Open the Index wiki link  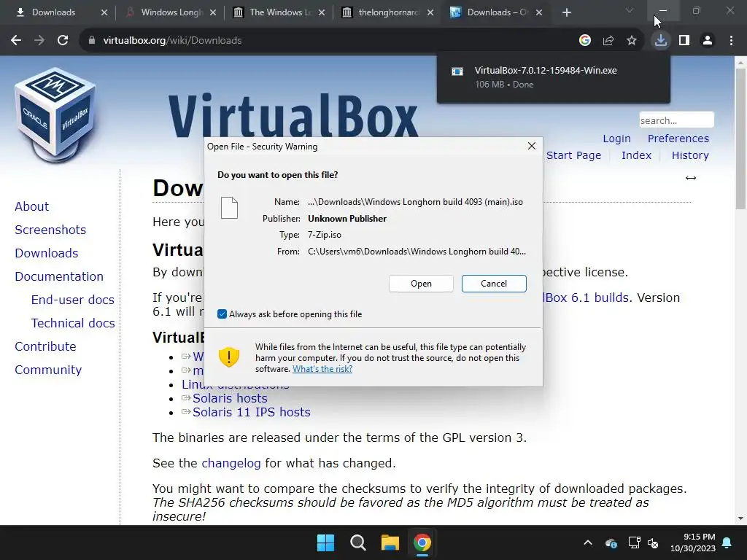pos(636,155)
